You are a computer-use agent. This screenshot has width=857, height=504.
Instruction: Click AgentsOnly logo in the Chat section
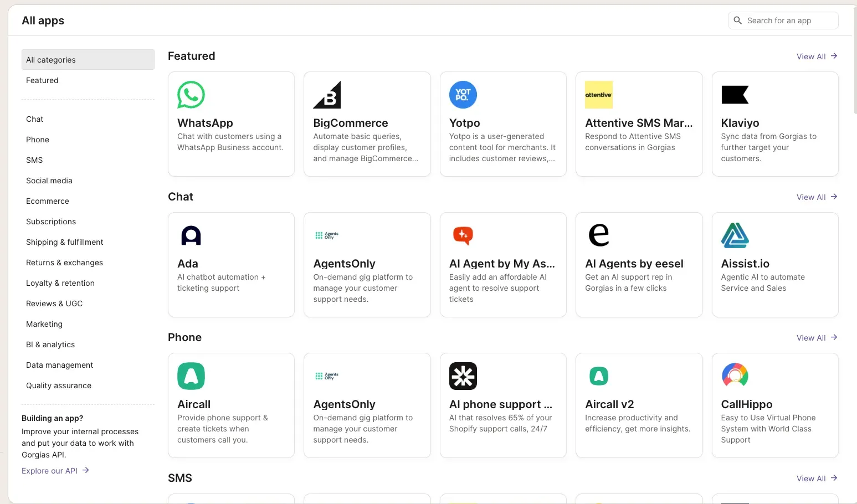[327, 235]
